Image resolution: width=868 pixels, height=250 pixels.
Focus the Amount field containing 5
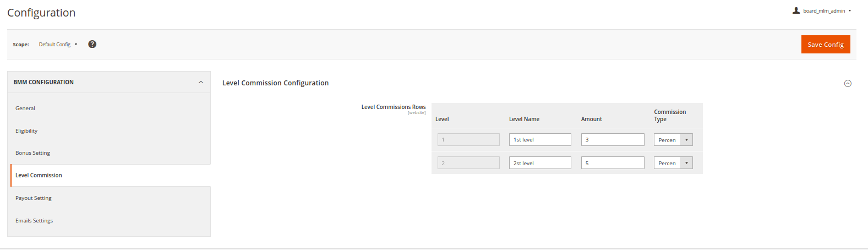point(612,163)
